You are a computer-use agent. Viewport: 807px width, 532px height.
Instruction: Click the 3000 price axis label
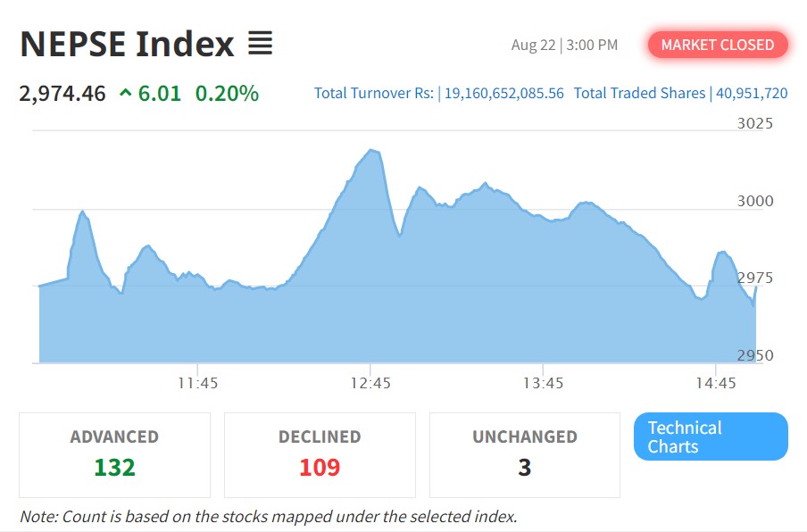[x=755, y=202]
